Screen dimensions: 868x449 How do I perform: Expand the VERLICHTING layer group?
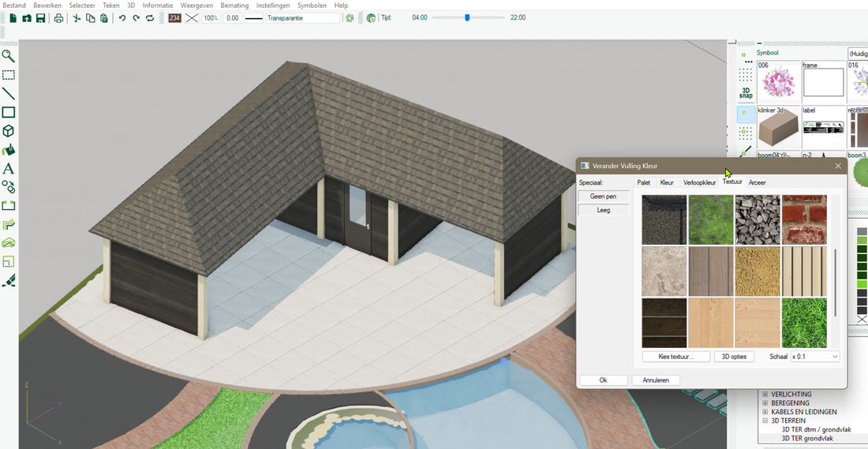764,395
